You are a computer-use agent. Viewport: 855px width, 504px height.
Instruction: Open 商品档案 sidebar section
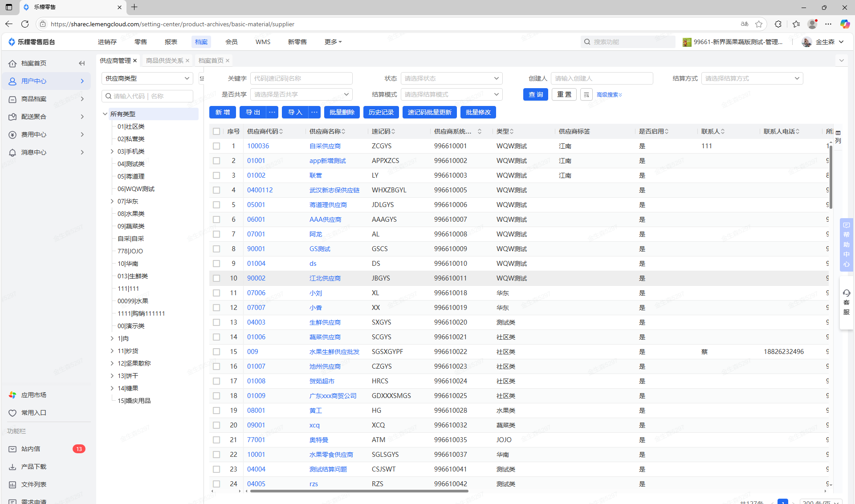click(x=46, y=99)
